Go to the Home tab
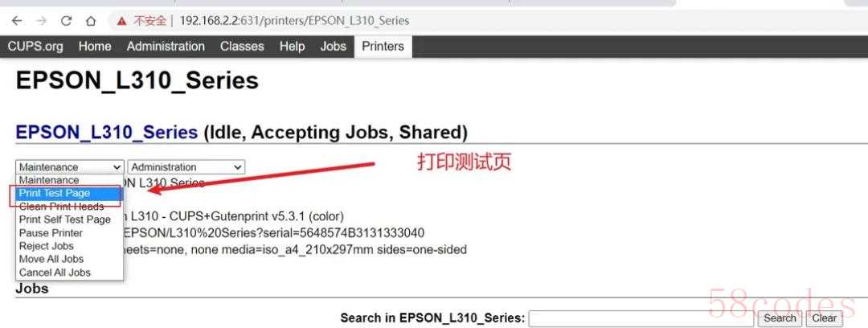 pyautogui.click(x=95, y=47)
